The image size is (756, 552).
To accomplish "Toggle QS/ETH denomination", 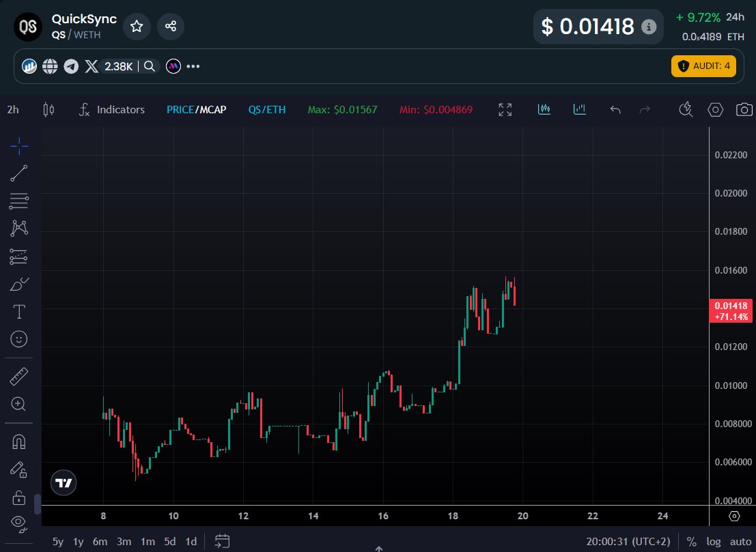I will coord(266,110).
